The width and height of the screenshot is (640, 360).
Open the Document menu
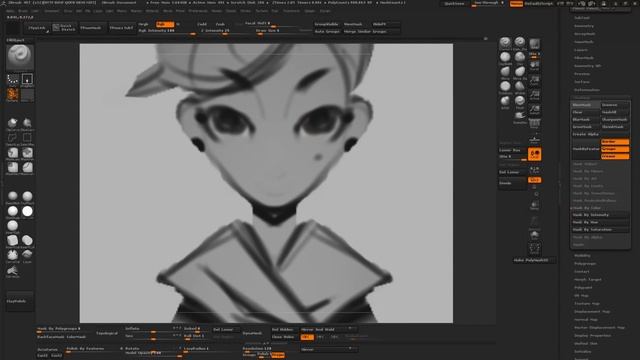point(51,11)
